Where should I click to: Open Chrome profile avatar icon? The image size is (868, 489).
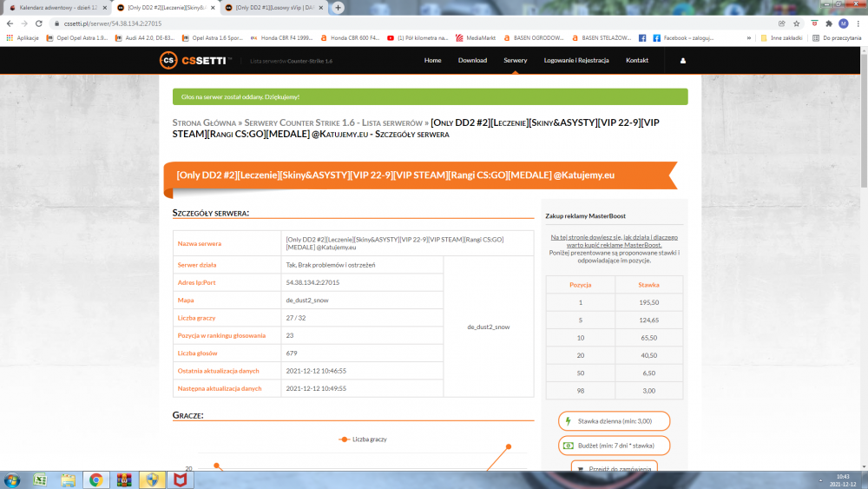[843, 23]
